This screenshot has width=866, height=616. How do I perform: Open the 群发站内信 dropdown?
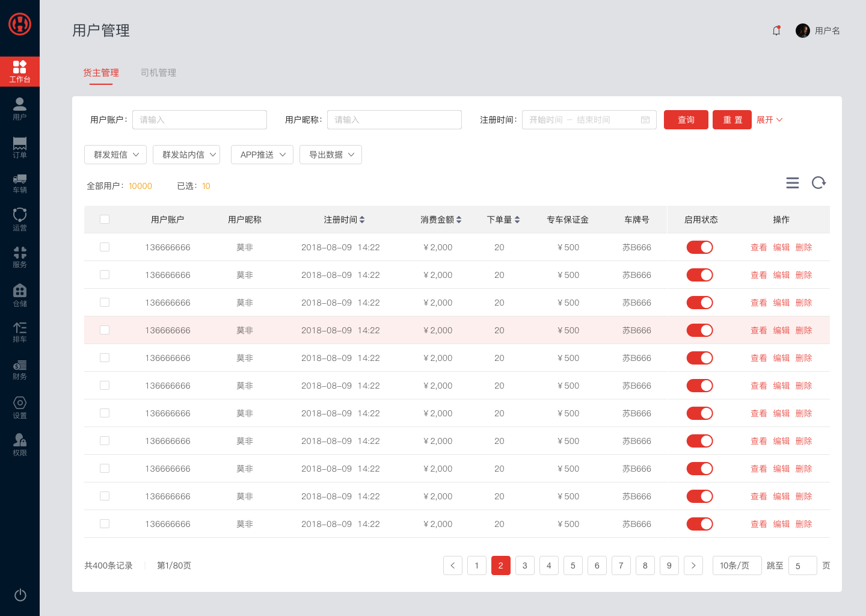[x=186, y=155]
